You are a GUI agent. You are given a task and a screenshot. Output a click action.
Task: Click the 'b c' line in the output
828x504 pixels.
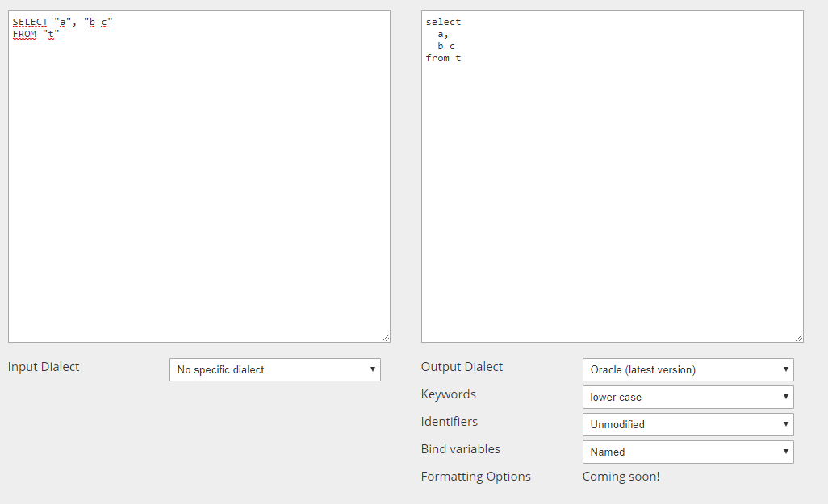446,47
